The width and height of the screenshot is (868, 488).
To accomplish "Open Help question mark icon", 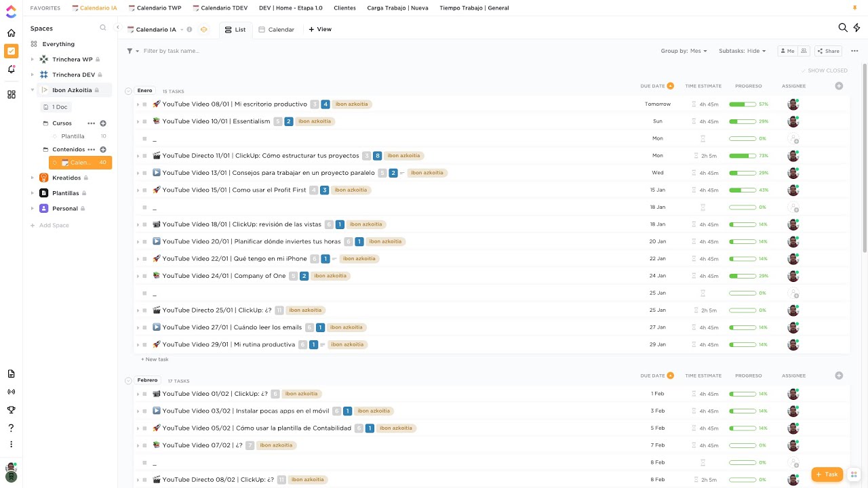I will 11,428.
